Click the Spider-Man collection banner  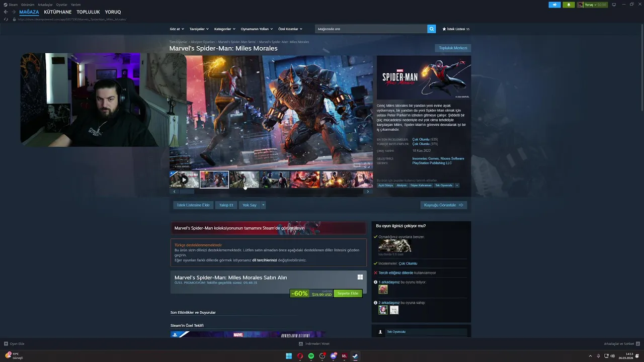268,228
